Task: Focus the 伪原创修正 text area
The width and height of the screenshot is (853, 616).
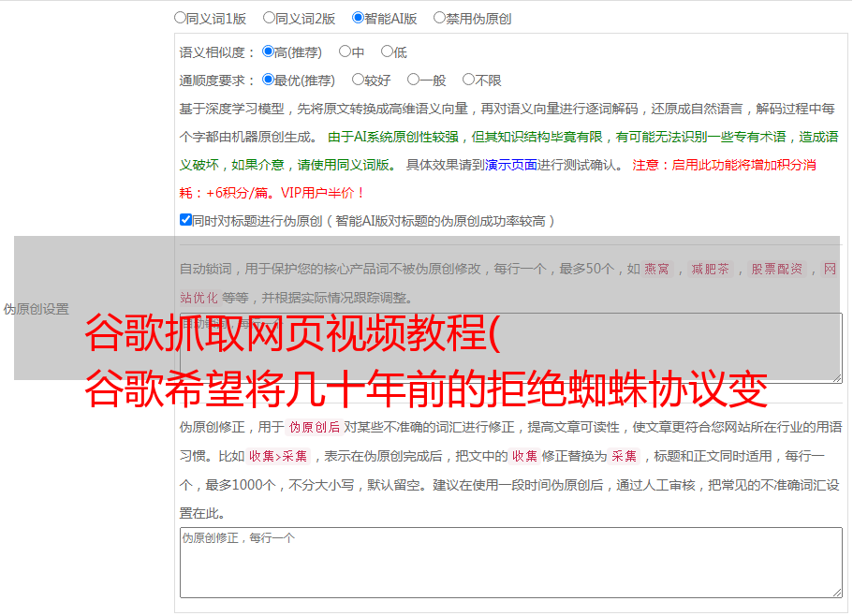Action: click(x=510, y=562)
